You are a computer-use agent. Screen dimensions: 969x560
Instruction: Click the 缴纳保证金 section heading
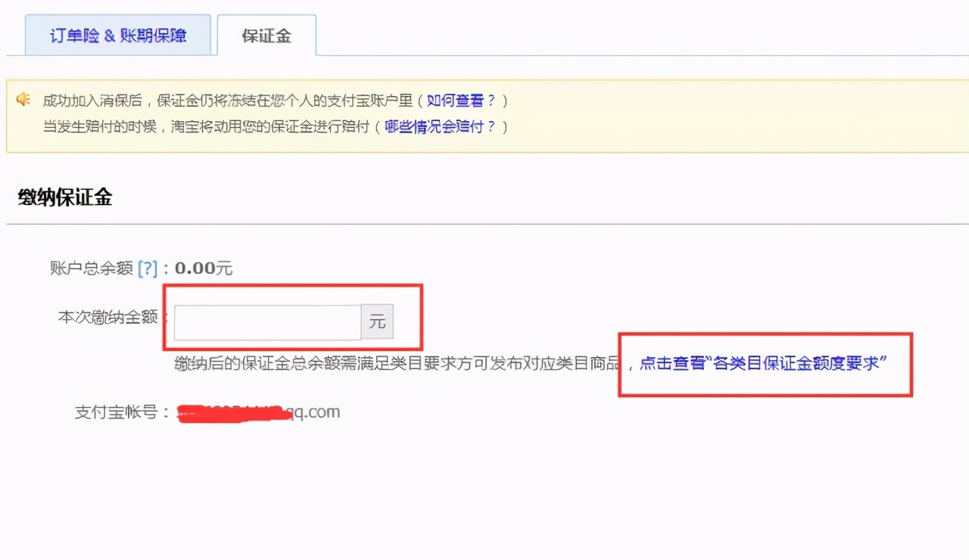click(65, 198)
